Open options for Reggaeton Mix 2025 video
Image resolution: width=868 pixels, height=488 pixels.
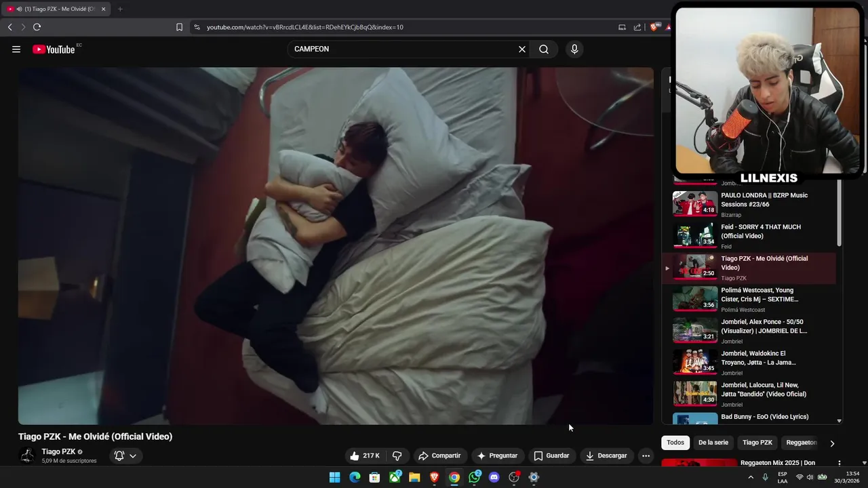click(840, 463)
